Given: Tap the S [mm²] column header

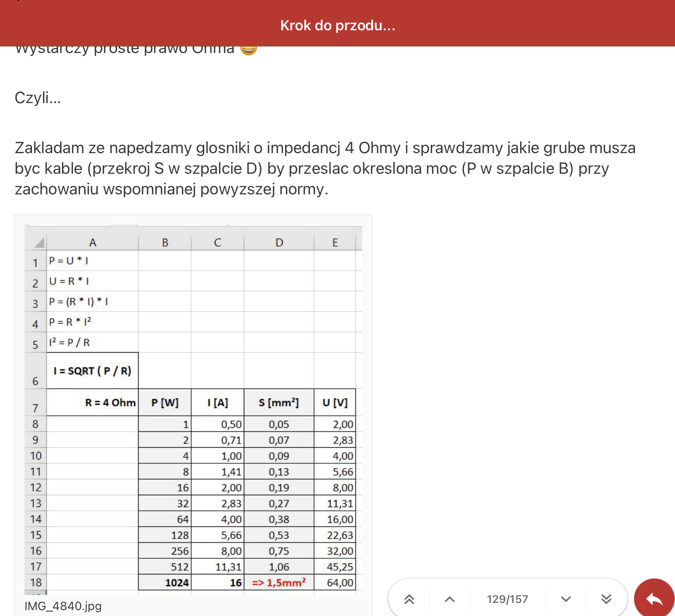Looking at the screenshot, I should (x=279, y=402).
